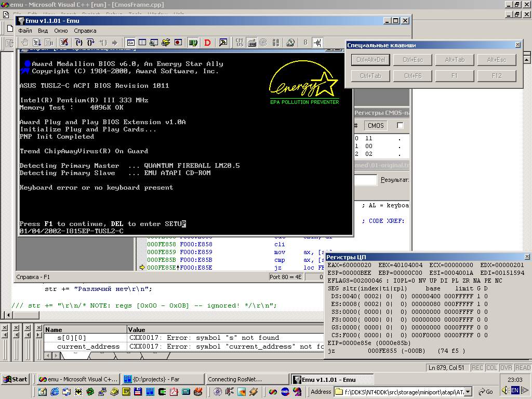Click the Ctrl+Esc special key button

[413, 60]
